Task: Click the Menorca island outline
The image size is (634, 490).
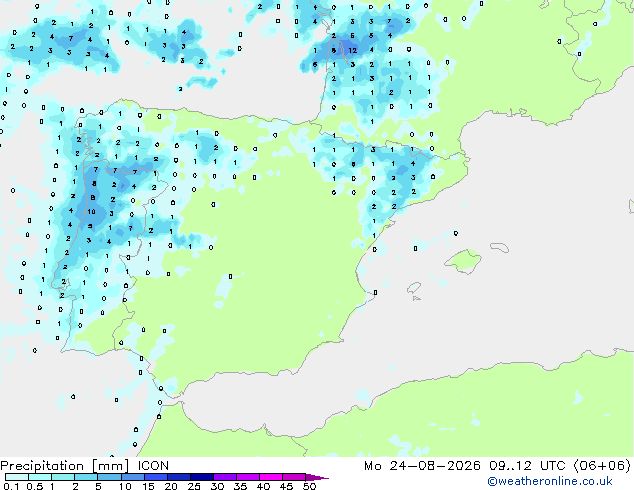Action: point(499,247)
